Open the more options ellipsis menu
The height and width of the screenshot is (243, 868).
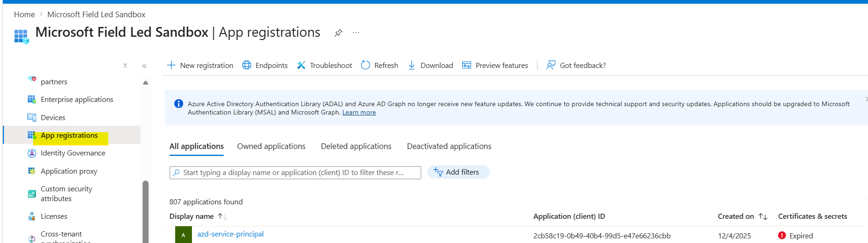(356, 33)
